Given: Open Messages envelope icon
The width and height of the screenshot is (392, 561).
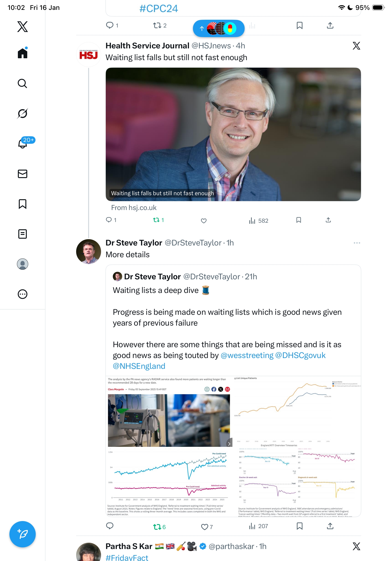Looking at the screenshot, I should (23, 174).
